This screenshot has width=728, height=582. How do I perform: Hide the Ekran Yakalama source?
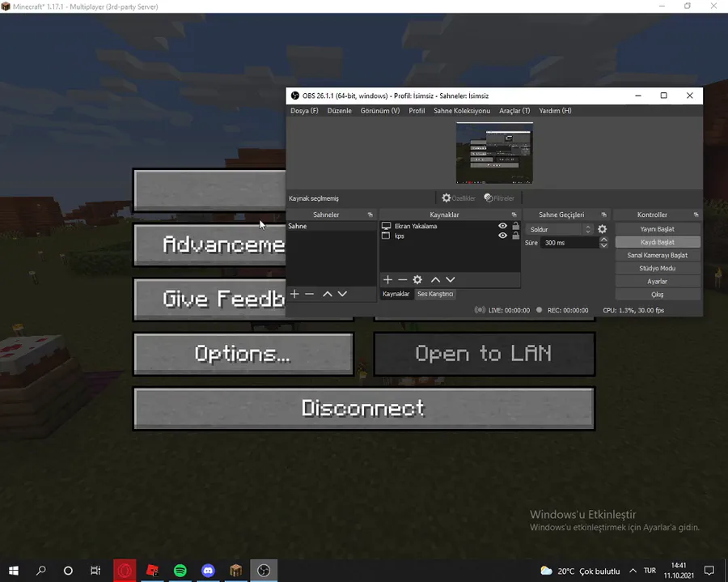(503, 226)
